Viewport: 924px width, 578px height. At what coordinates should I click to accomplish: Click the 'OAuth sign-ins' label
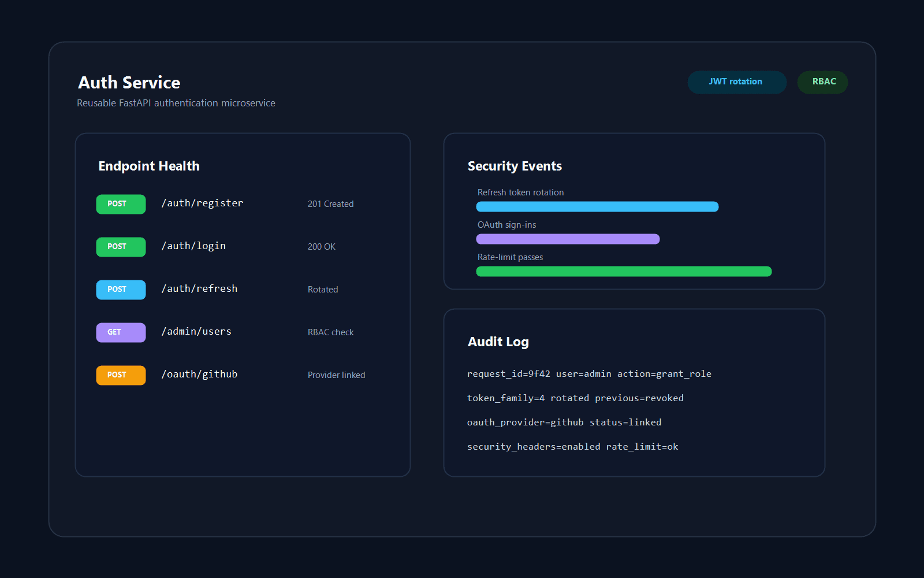[506, 225]
